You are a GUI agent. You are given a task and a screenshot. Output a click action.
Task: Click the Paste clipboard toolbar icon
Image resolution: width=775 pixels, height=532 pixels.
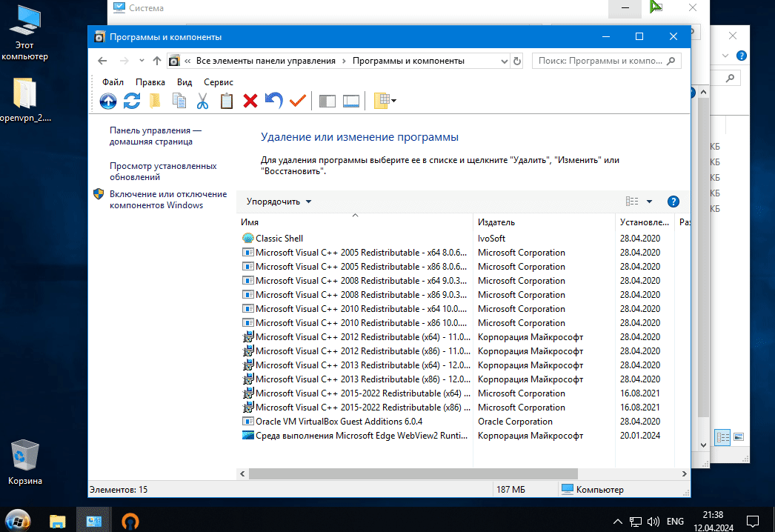(227, 101)
